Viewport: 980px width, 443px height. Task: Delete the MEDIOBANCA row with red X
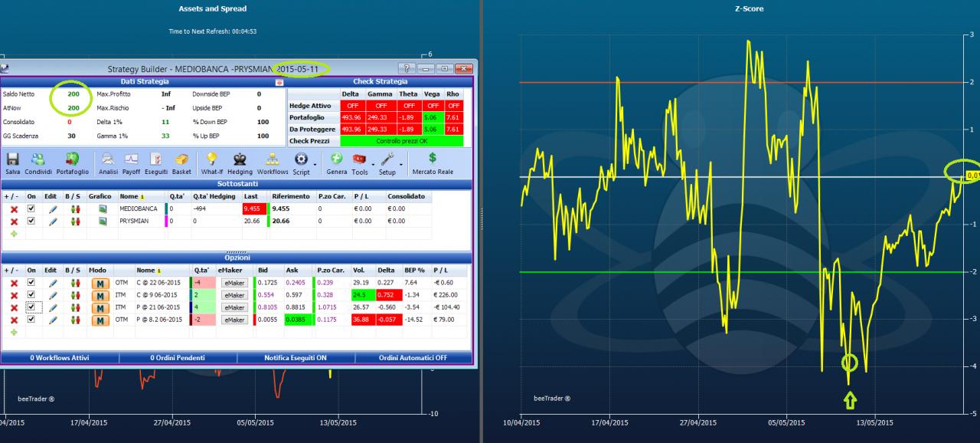point(13,208)
